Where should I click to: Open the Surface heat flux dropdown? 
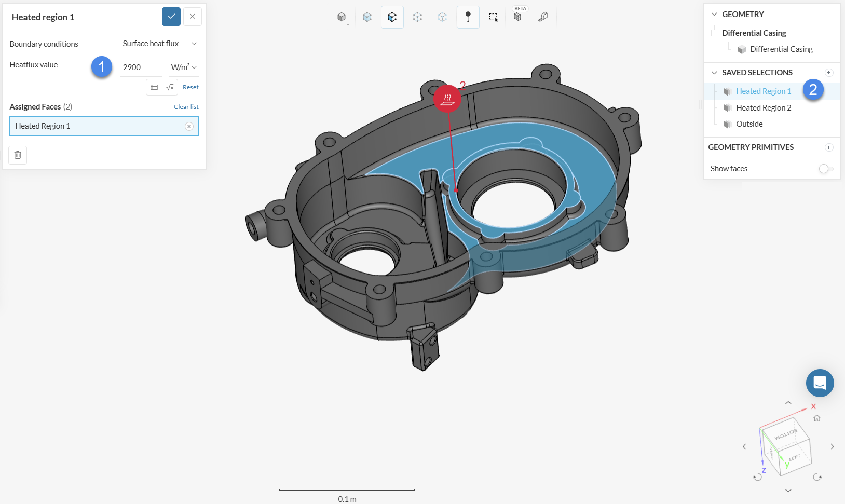click(x=159, y=44)
